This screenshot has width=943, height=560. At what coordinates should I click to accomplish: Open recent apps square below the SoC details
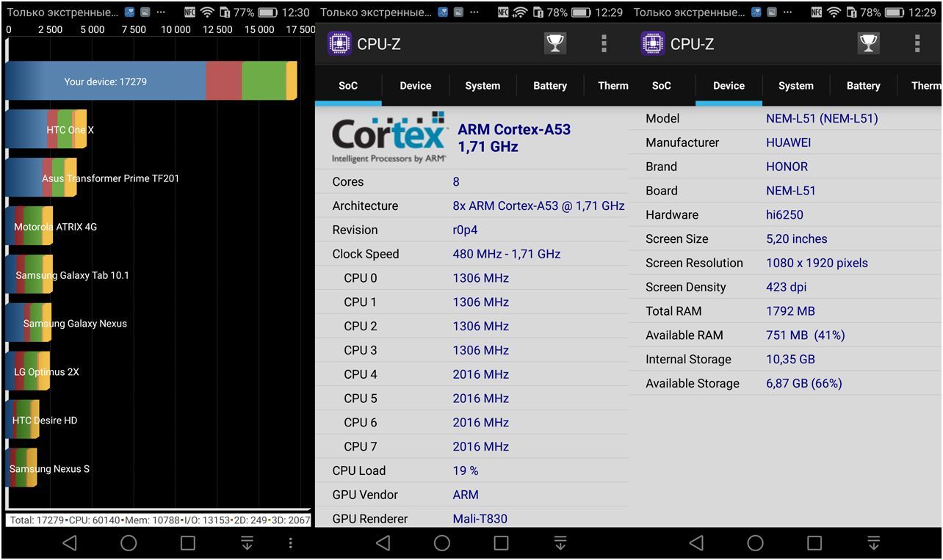pyautogui.click(x=501, y=543)
